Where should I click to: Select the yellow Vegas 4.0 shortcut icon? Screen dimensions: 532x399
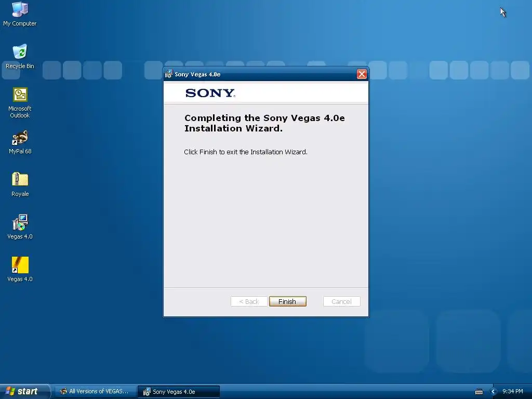pos(20,270)
